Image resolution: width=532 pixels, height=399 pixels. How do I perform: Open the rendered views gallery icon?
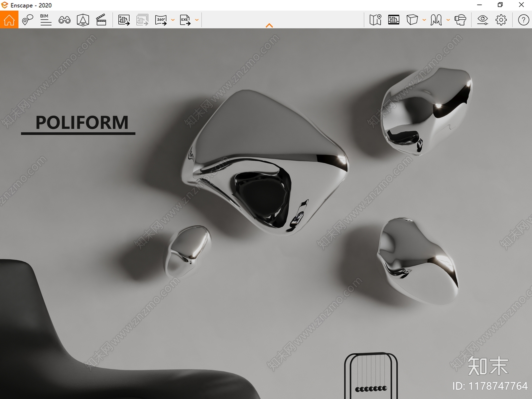click(x=394, y=20)
